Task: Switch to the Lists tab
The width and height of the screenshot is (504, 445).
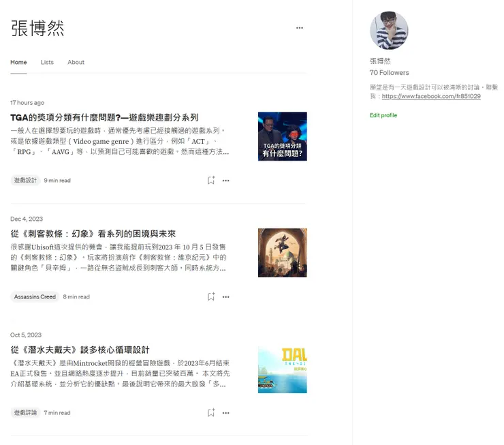Action: (x=47, y=62)
